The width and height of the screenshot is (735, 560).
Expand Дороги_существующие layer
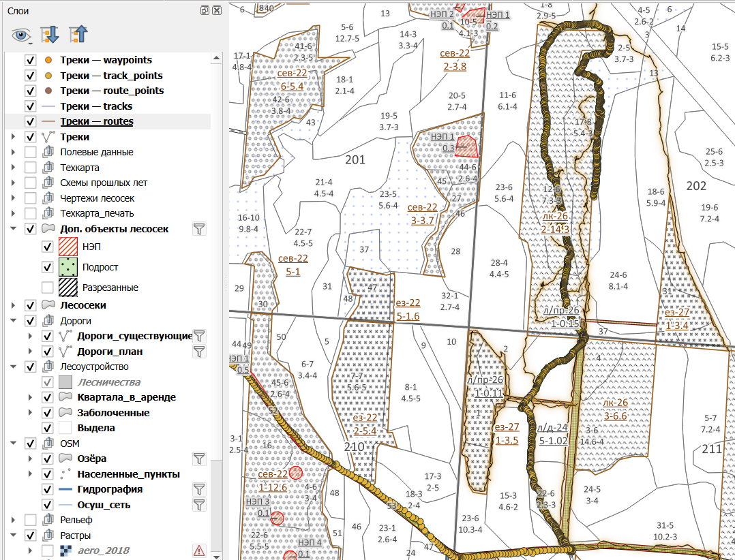[31, 336]
